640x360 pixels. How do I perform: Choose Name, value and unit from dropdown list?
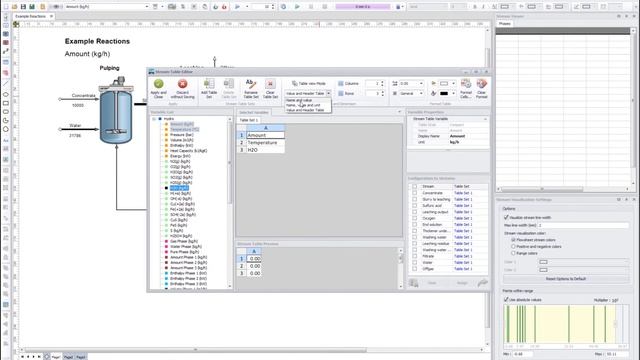pos(303,105)
